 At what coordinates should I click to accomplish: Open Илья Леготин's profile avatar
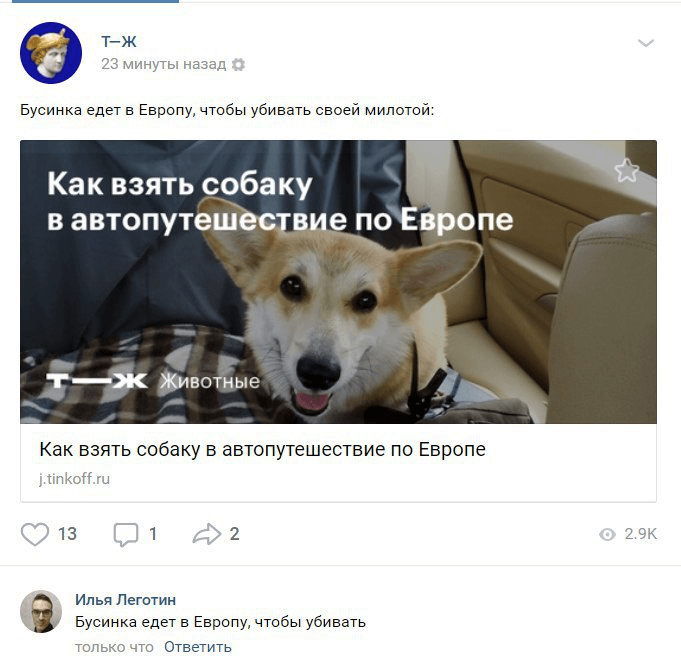[x=41, y=611]
